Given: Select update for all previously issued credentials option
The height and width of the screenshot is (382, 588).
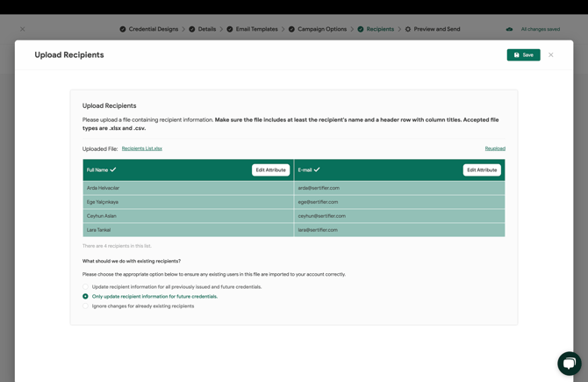Looking at the screenshot, I should point(85,286).
